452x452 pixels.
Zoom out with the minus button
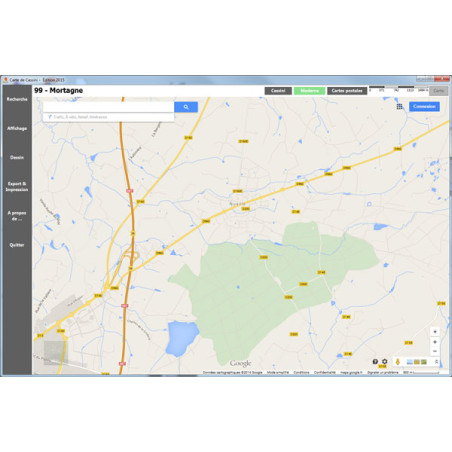point(435,351)
